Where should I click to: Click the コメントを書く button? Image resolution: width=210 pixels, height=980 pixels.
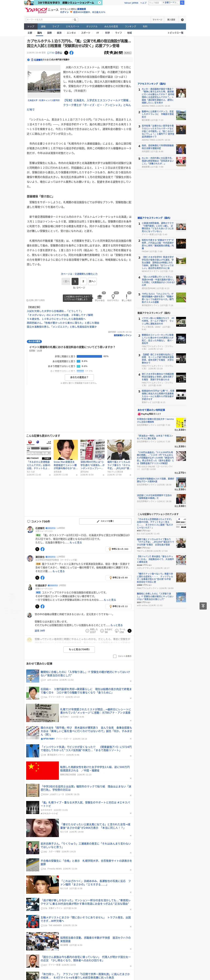(105, 521)
